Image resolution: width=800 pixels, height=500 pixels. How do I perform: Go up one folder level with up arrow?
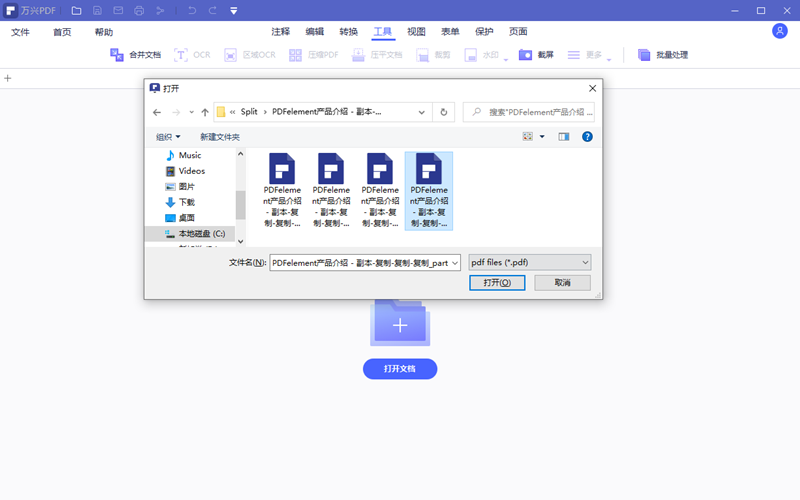205,112
